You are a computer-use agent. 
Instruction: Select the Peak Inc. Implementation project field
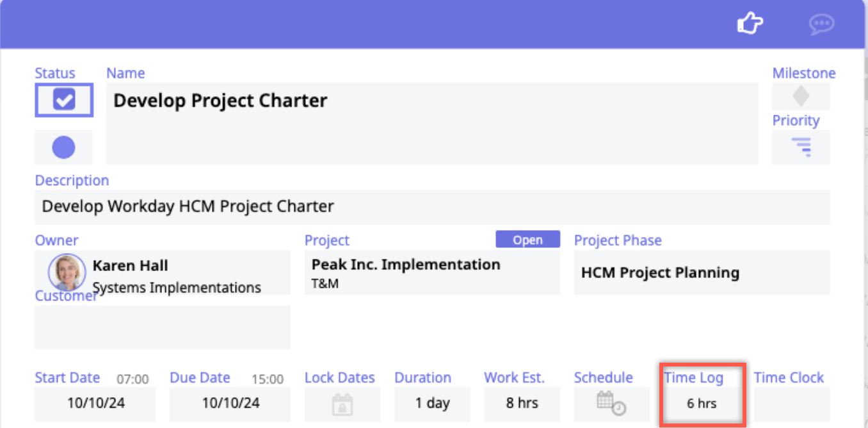click(432, 272)
